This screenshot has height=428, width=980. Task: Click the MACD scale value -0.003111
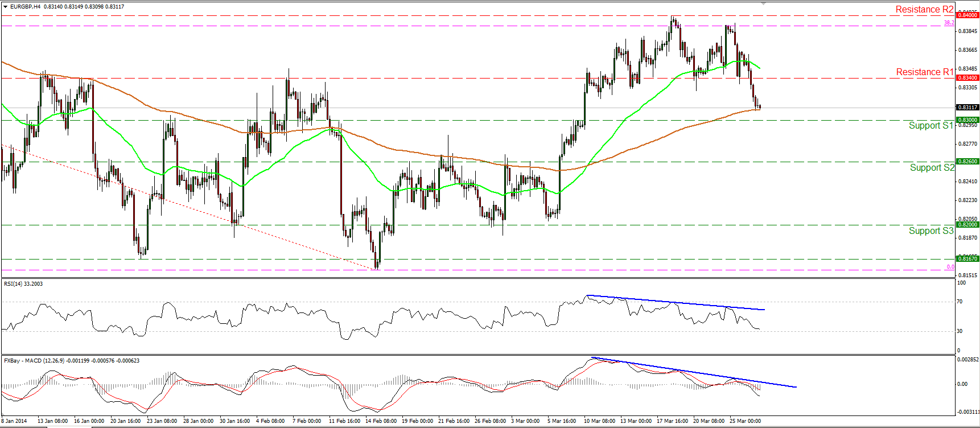(968, 411)
